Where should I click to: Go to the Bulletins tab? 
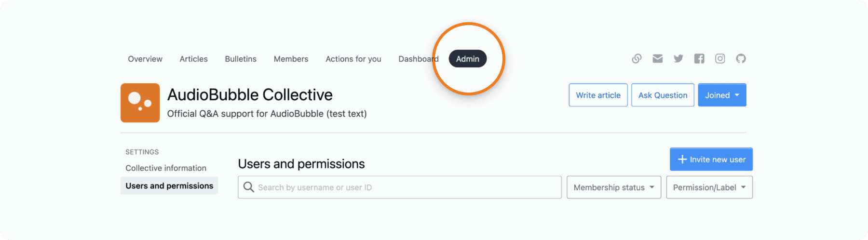[241, 59]
